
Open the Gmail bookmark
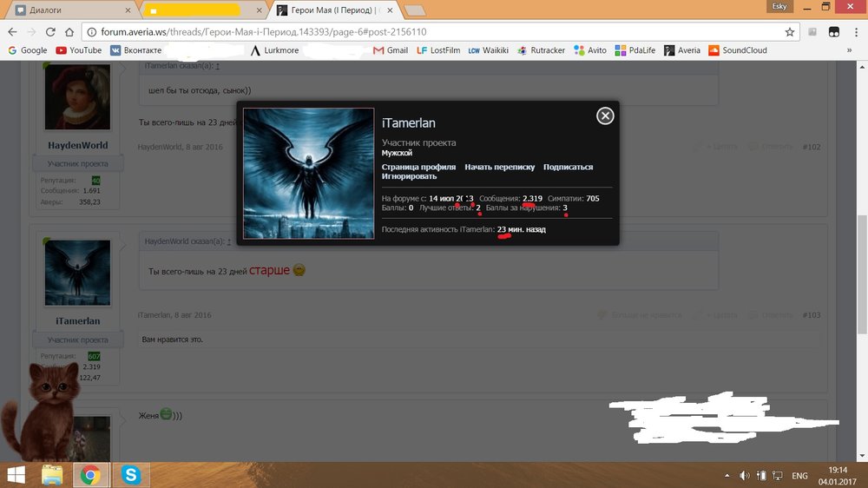click(x=391, y=50)
